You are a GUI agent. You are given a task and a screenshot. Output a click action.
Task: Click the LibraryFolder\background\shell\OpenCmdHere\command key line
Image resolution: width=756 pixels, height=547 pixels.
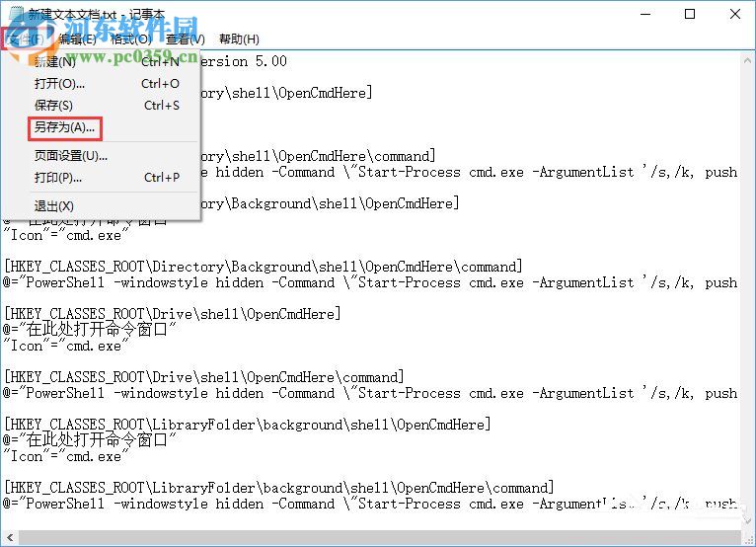click(278, 488)
